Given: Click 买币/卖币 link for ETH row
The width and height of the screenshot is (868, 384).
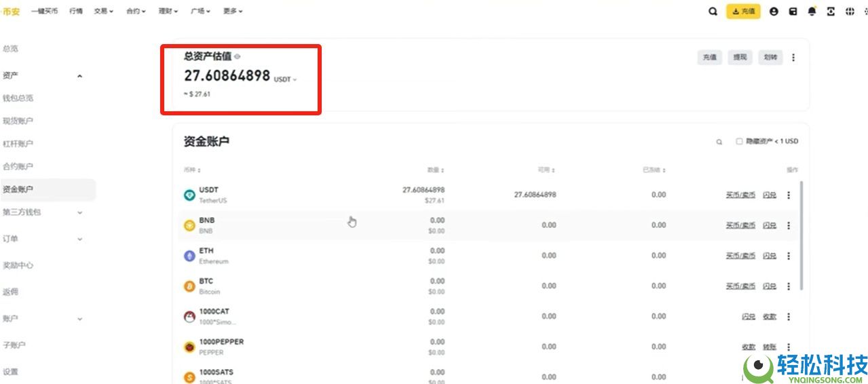Looking at the screenshot, I should 740,256.
